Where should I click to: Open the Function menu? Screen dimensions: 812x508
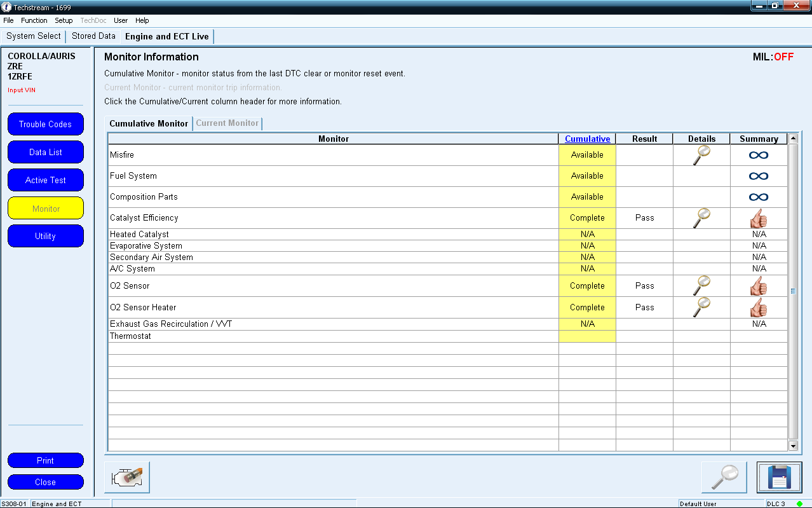tap(34, 20)
